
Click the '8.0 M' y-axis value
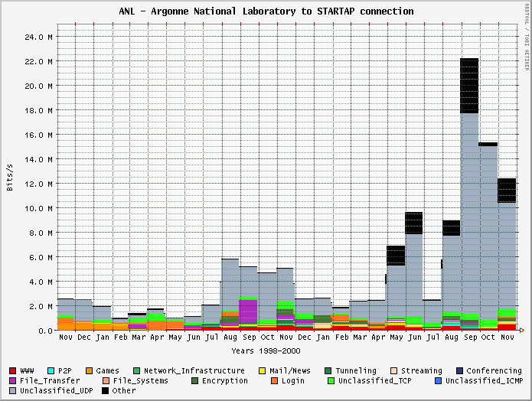(41, 233)
